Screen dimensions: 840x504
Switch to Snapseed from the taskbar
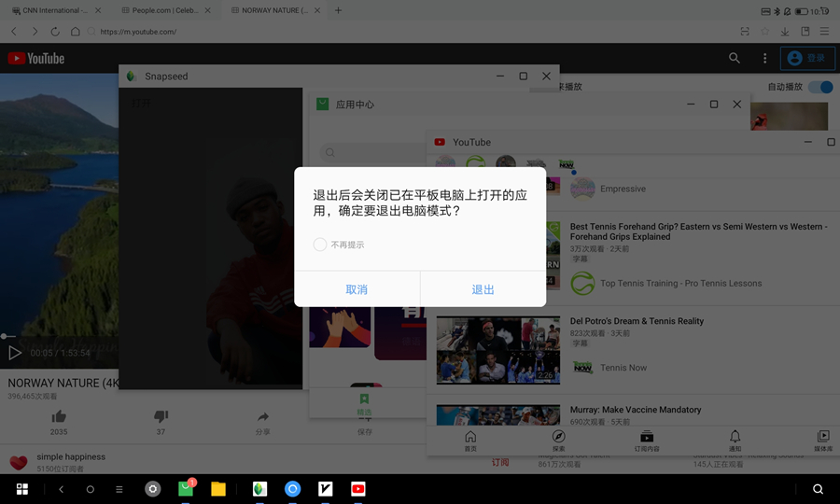[x=259, y=489]
